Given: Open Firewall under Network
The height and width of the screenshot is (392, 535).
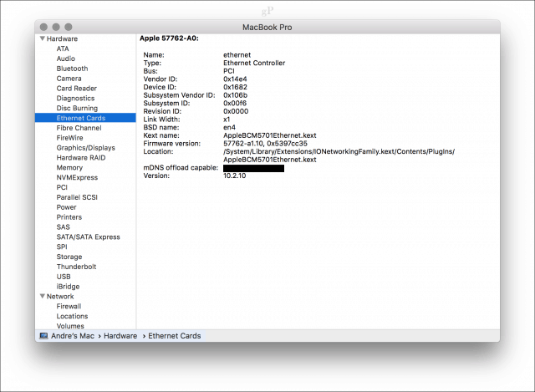Looking at the screenshot, I should pyautogui.click(x=69, y=306).
